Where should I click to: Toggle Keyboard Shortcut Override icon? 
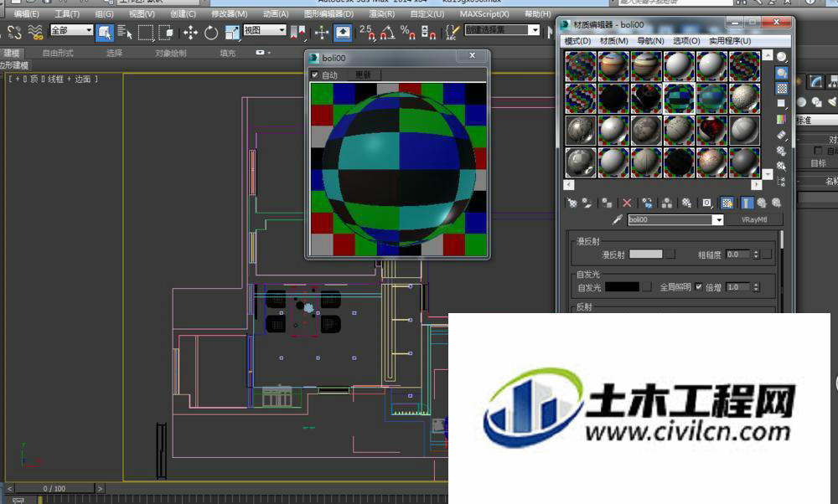(x=343, y=33)
